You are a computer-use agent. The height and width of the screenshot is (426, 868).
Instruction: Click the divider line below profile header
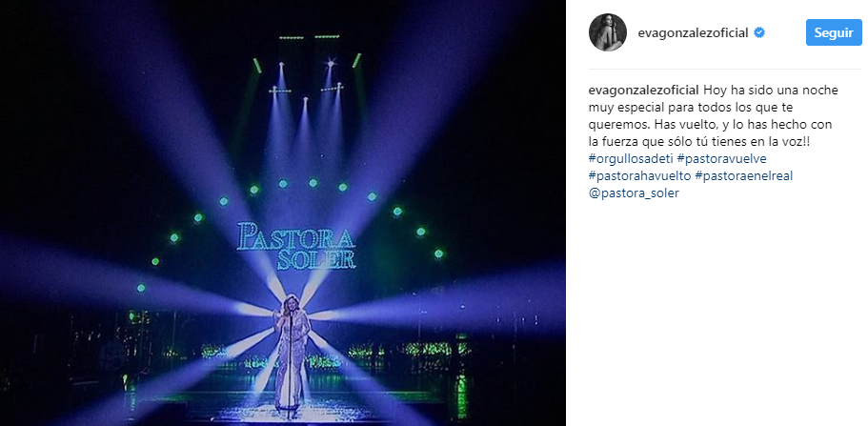tap(725, 70)
